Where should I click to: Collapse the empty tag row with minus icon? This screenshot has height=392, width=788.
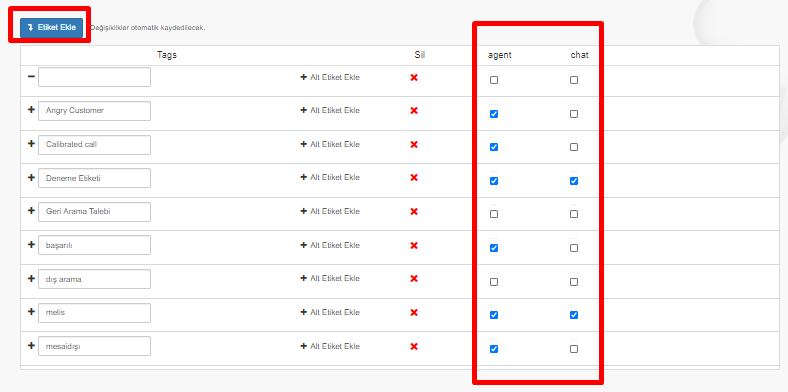(31, 76)
